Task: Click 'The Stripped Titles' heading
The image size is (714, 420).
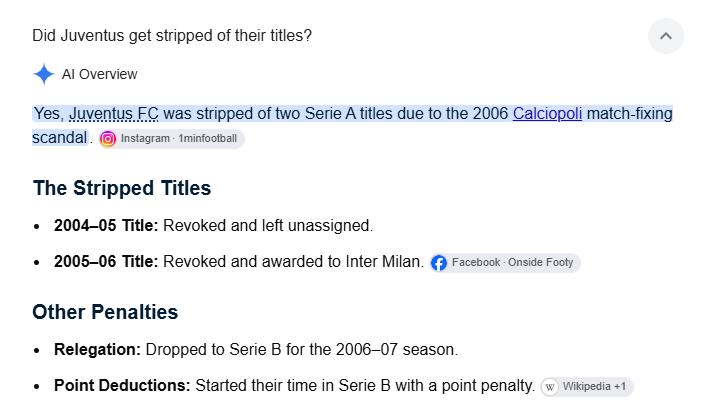Action: coord(122,188)
